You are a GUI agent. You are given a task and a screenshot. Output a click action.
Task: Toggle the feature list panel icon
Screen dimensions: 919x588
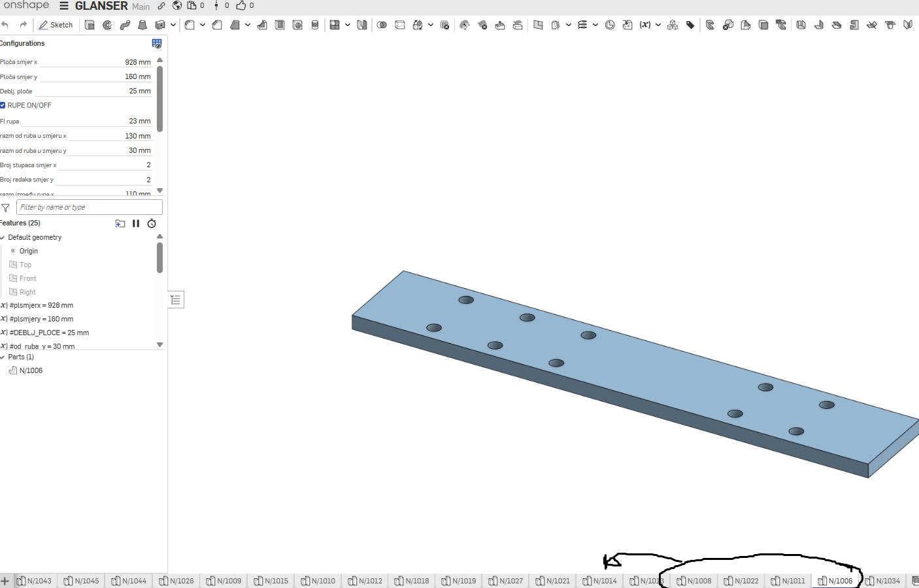point(176,299)
